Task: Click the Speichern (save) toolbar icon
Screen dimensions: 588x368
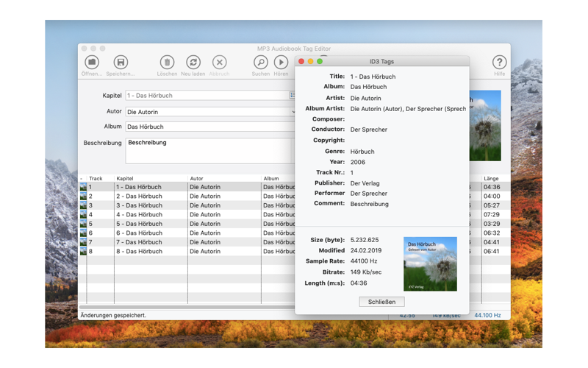Action: point(121,63)
